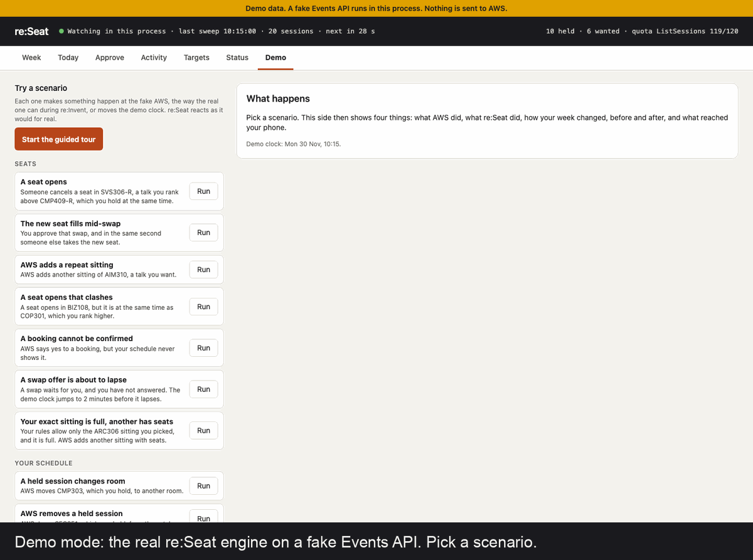The width and height of the screenshot is (753, 560).
Task: Click 'The new seat fills mid-swap' title
Action: (70, 223)
